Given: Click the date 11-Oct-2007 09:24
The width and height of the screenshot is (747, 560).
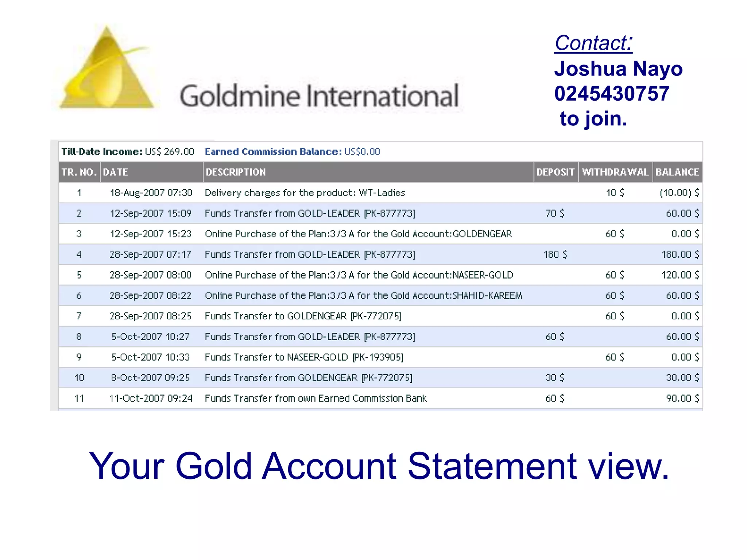Looking at the screenshot, I should (x=151, y=398).
